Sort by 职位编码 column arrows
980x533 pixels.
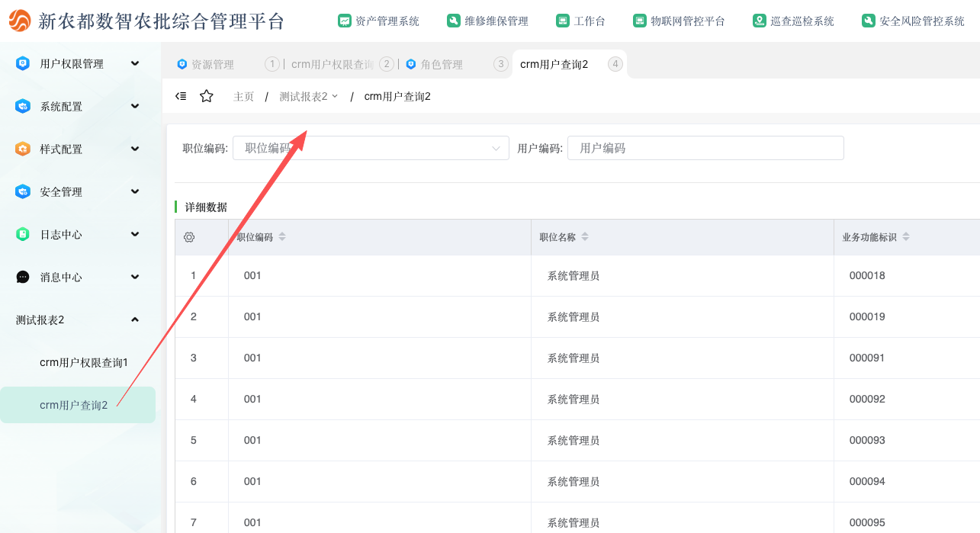pos(282,237)
